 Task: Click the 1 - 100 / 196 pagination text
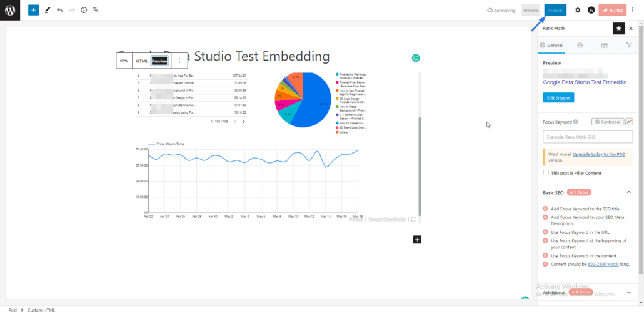tap(219, 122)
